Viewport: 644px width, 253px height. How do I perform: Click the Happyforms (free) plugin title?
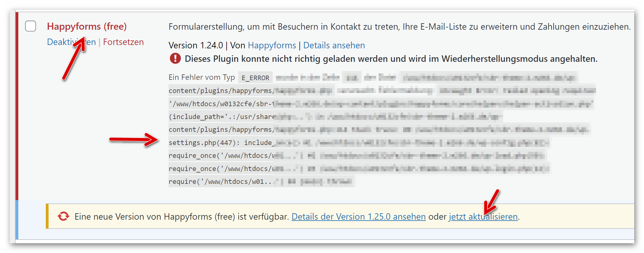coord(87,26)
